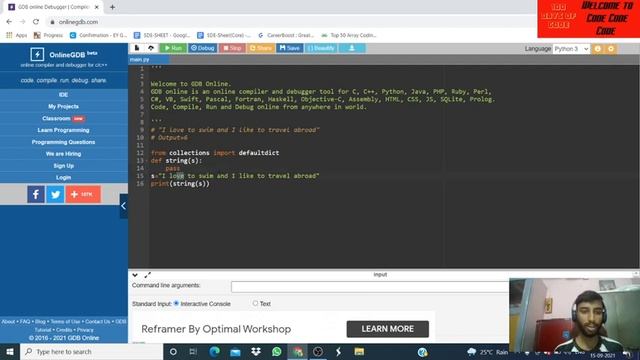Viewport: 640px width, 360px height.
Task: Click the Chrome icon on taskbar
Action: click(x=298, y=352)
